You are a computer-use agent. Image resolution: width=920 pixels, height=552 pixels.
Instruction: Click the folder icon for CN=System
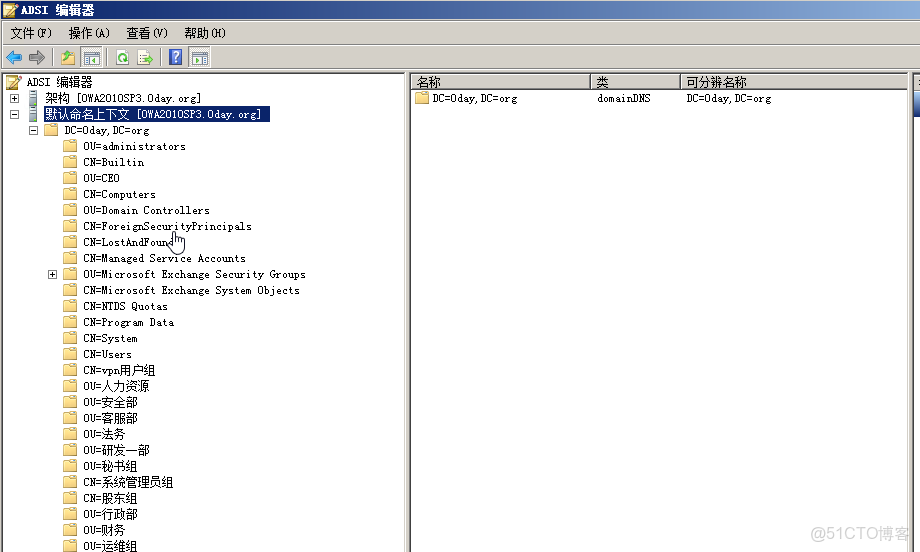pyautogui.click(x=70, y=338)
